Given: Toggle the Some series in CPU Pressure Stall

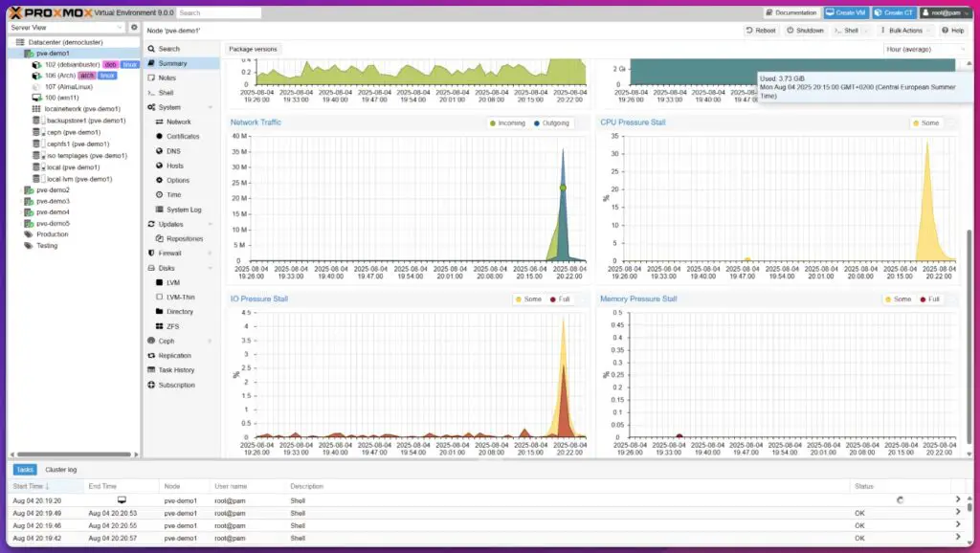Looking at the screenshot, I should coord(924,122).
